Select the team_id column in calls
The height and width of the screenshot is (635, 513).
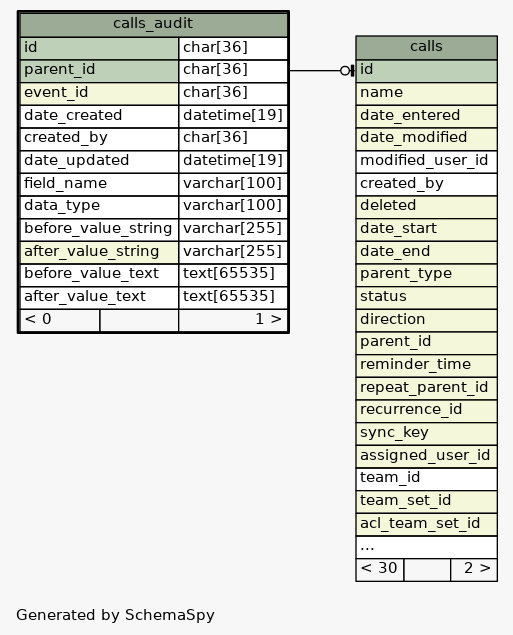point(426,479)
